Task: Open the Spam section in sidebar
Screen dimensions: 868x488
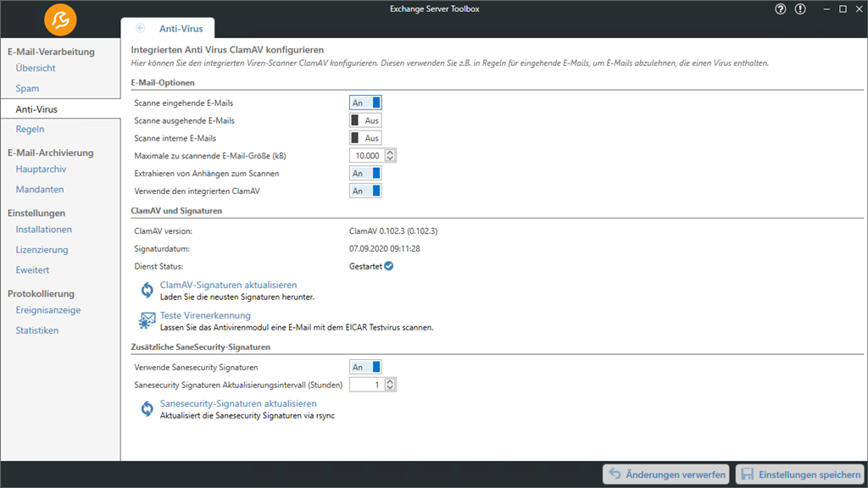Action: [27, 88]
